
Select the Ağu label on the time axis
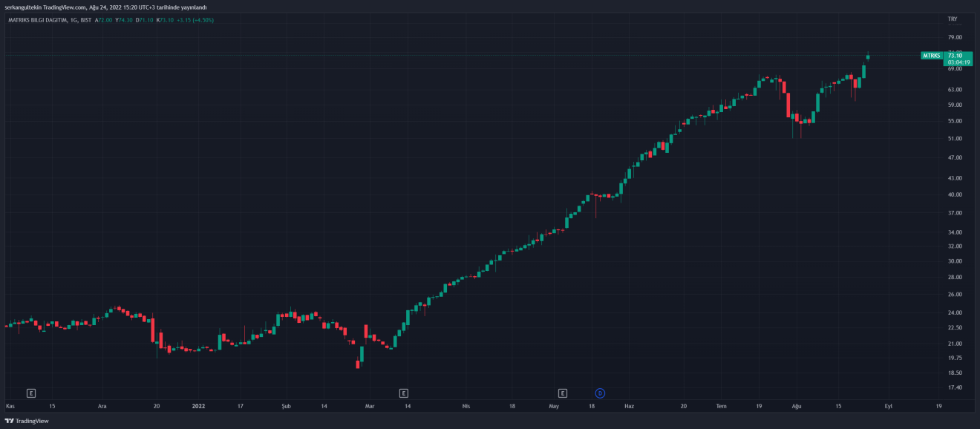pos(797,406)
